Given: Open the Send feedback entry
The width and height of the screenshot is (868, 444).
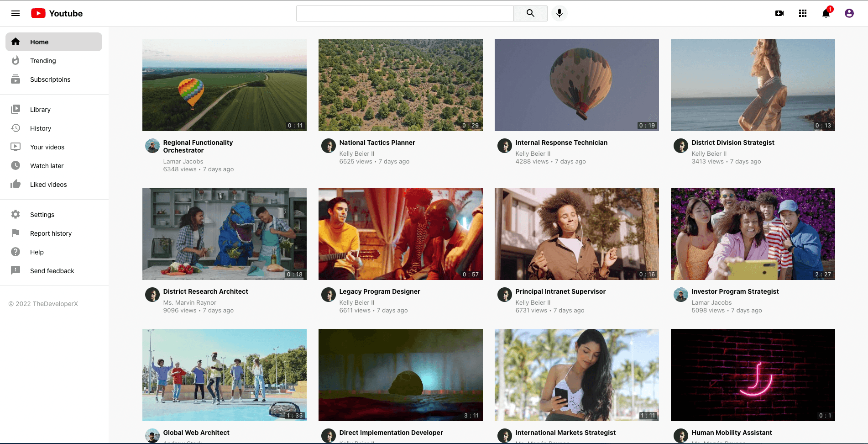Looking at the screenshot, I should coord(54,270).
